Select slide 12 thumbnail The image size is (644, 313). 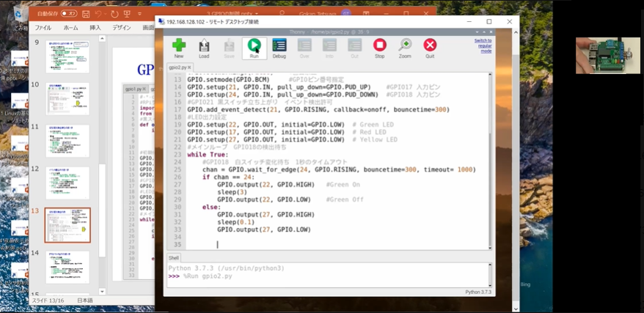point(67,183)
